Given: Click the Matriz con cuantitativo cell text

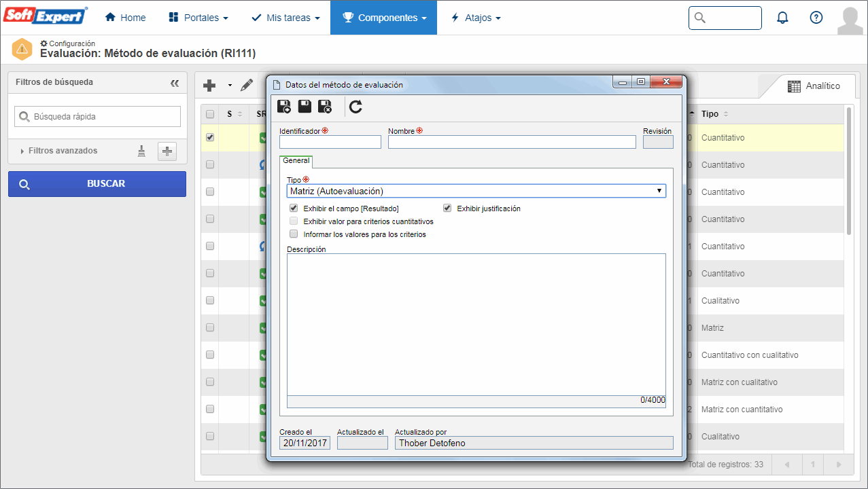Looking at the screenshot, I should coord(742,410).
